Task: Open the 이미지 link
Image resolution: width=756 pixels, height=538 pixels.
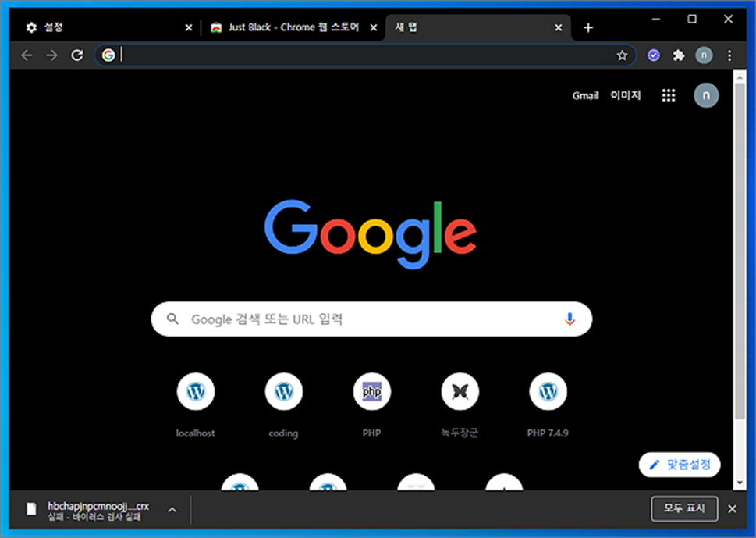Action: click(626, 95)
